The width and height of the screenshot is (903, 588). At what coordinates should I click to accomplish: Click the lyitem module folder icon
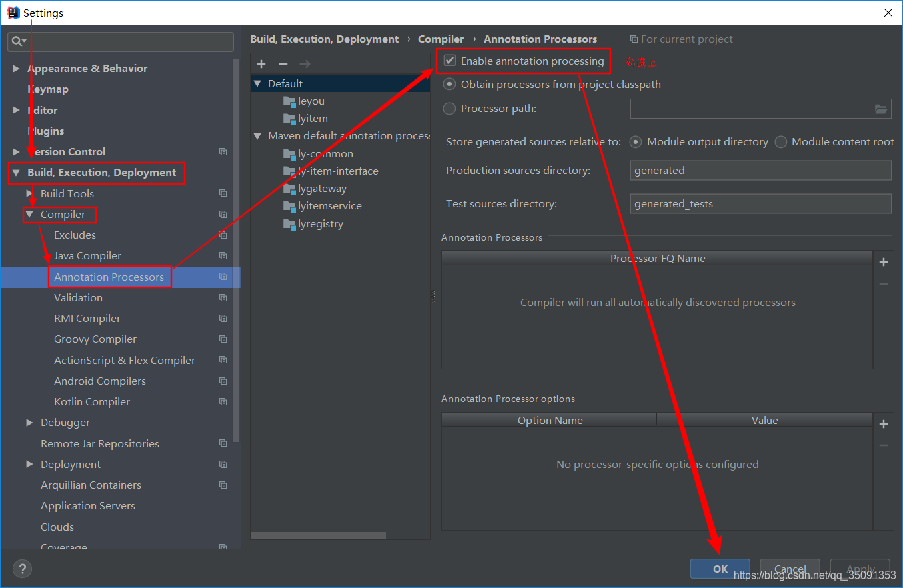click(x=289, y=119)
